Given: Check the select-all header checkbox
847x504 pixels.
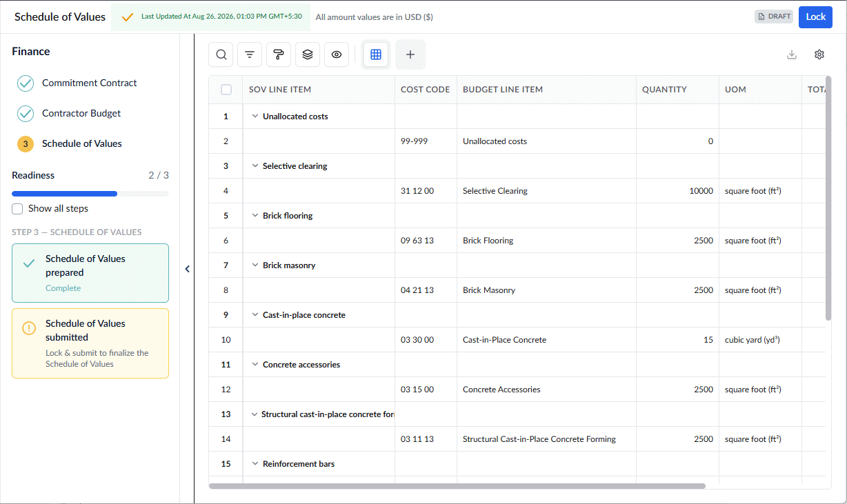Looking at the screenshot, I should click(x=226, y=90).
